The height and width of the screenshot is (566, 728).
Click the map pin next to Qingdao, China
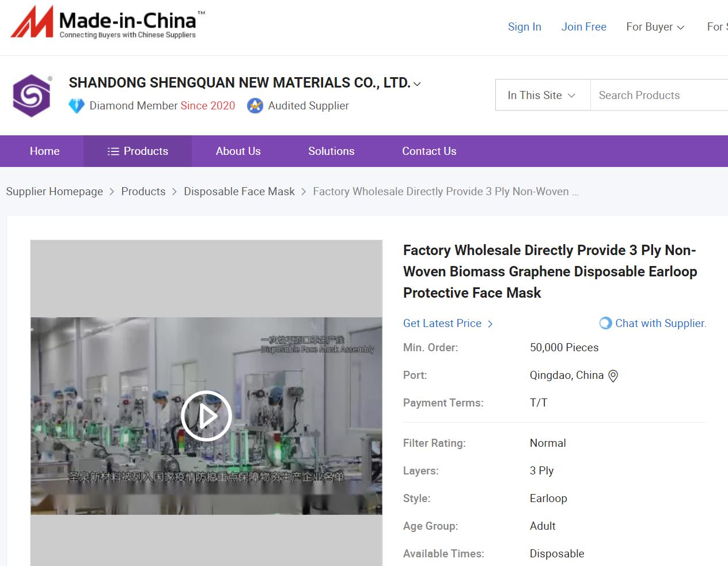613,376
